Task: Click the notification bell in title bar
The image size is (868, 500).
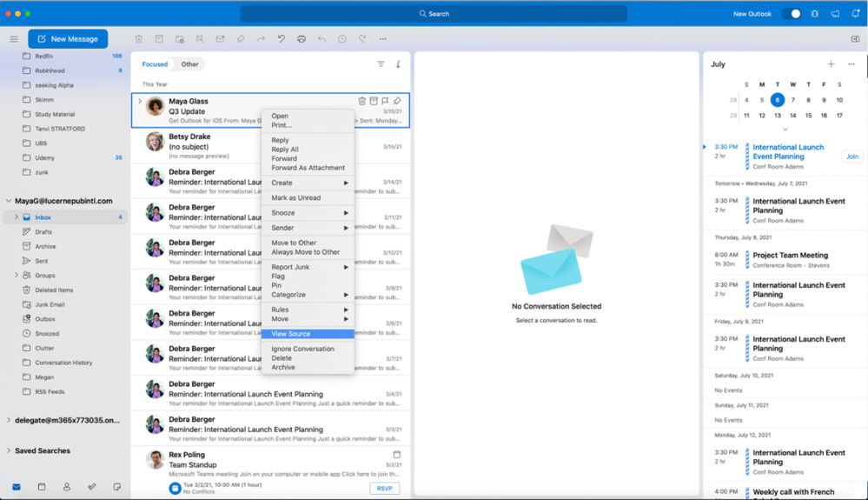Action: pos(855,14)
